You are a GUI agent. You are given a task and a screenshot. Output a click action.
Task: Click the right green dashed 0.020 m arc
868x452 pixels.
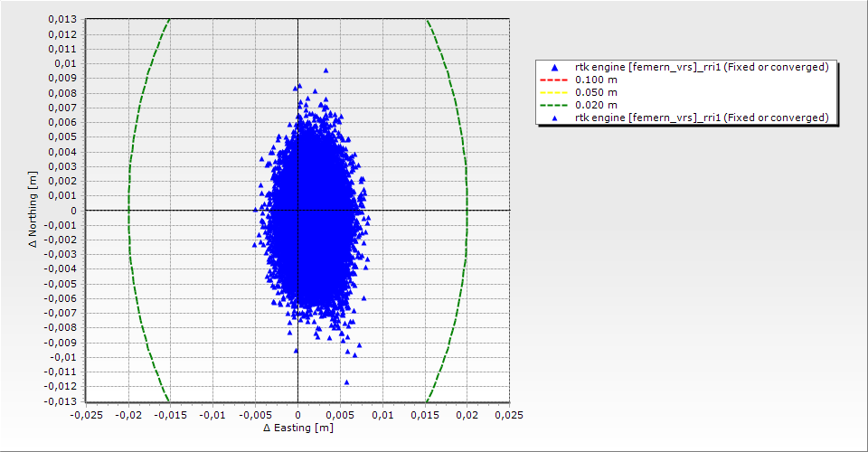tap(467, 211)
